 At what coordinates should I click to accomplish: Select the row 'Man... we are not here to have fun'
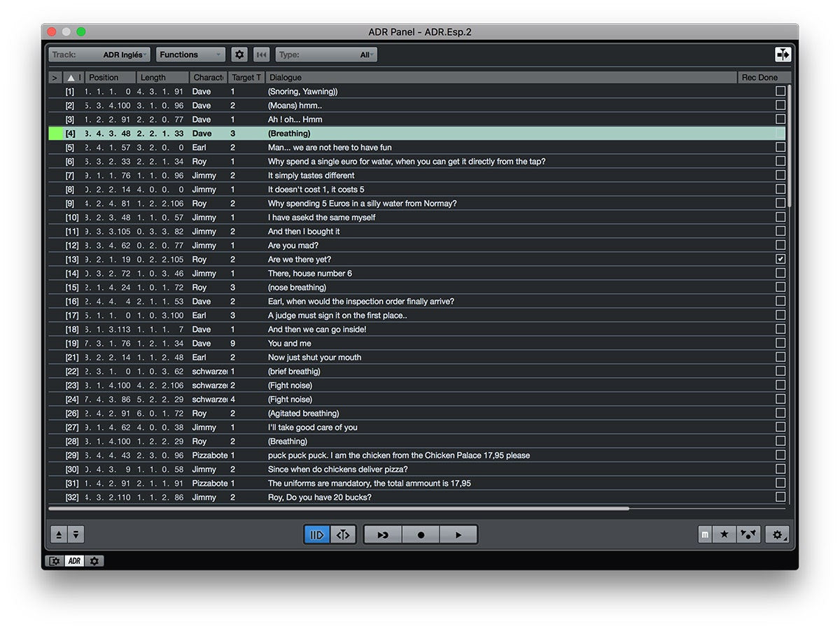417,148
